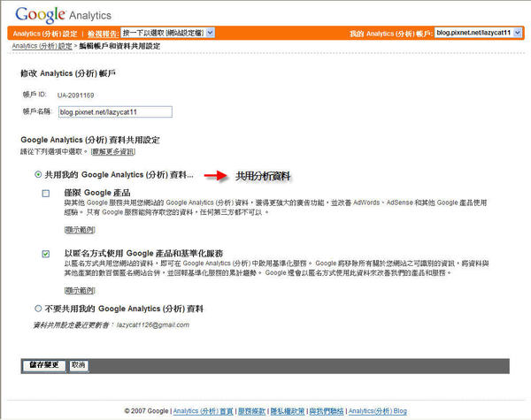Click the 儲存變更 save button
Viewport: 531px width, 420px height.
[x=44, y=365]
